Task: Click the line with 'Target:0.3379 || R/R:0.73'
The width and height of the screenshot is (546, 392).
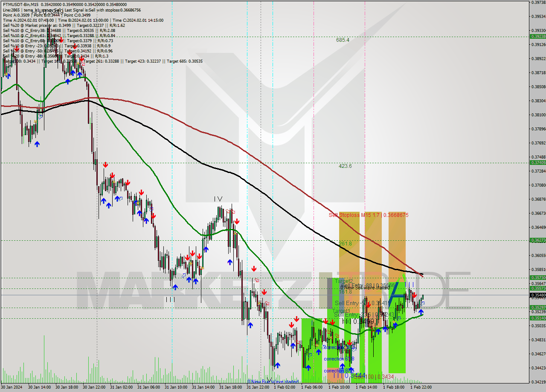Action: 58,40
